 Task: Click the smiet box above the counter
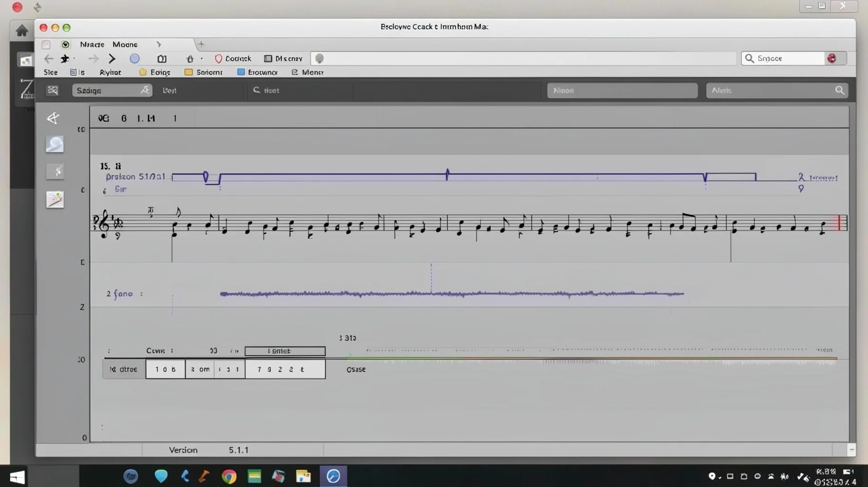pos(285,351)
